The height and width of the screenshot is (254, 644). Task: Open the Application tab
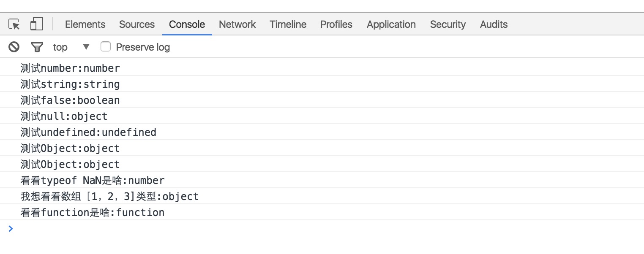pyautogui.click(x=391, y=24)
